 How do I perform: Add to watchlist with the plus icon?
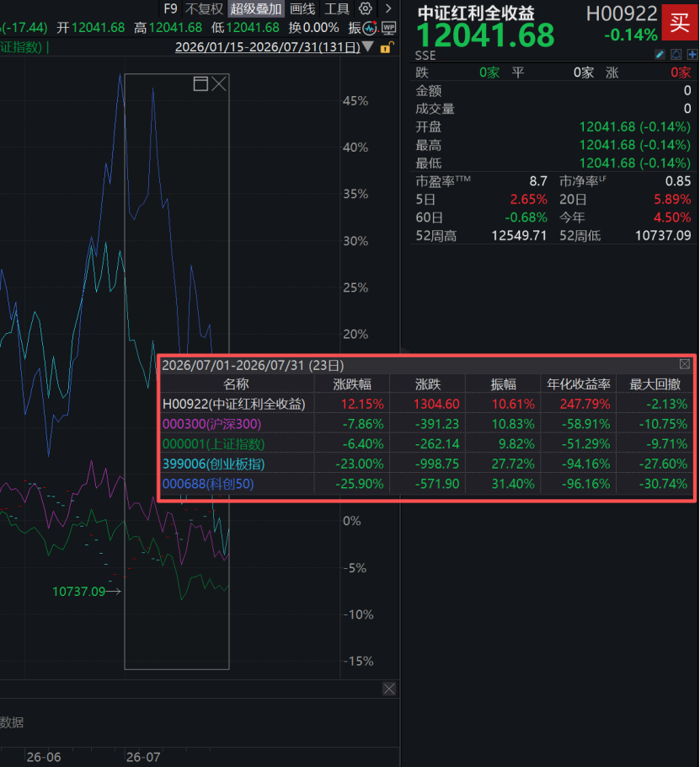click(692, 54)
